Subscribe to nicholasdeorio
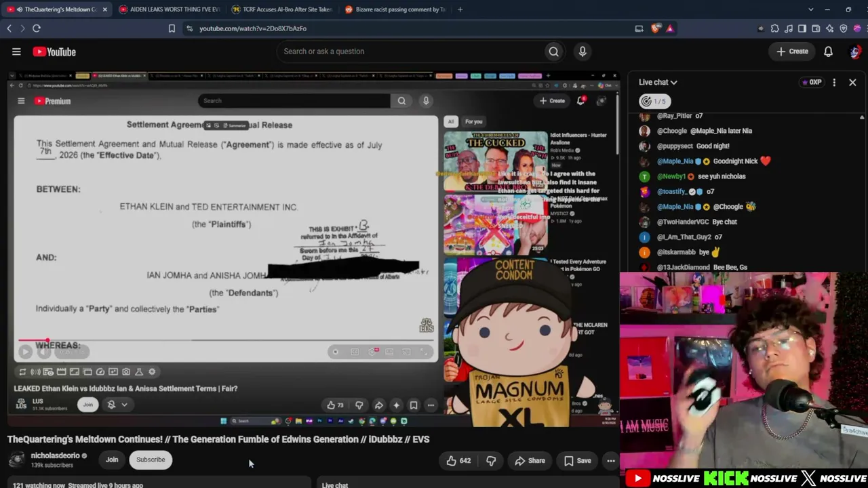Screen dimensions: 868x488 [x=151, y=460]
